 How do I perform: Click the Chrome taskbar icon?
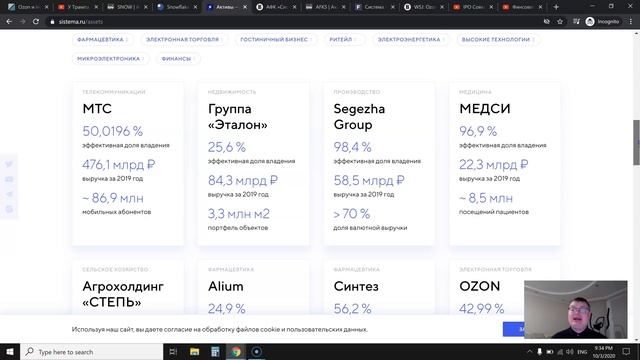point(236,351)
